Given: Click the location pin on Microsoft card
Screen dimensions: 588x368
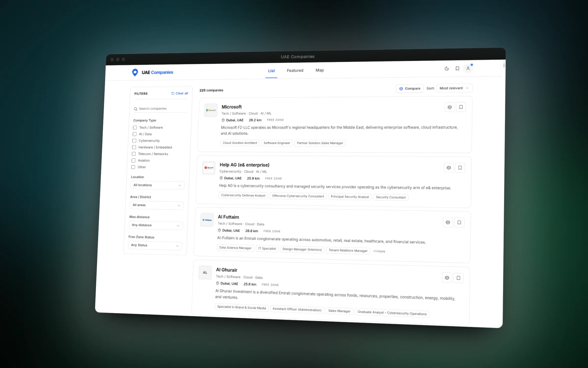Looking at the screenshot, I should pyautogui.click(x=223, y=120).
